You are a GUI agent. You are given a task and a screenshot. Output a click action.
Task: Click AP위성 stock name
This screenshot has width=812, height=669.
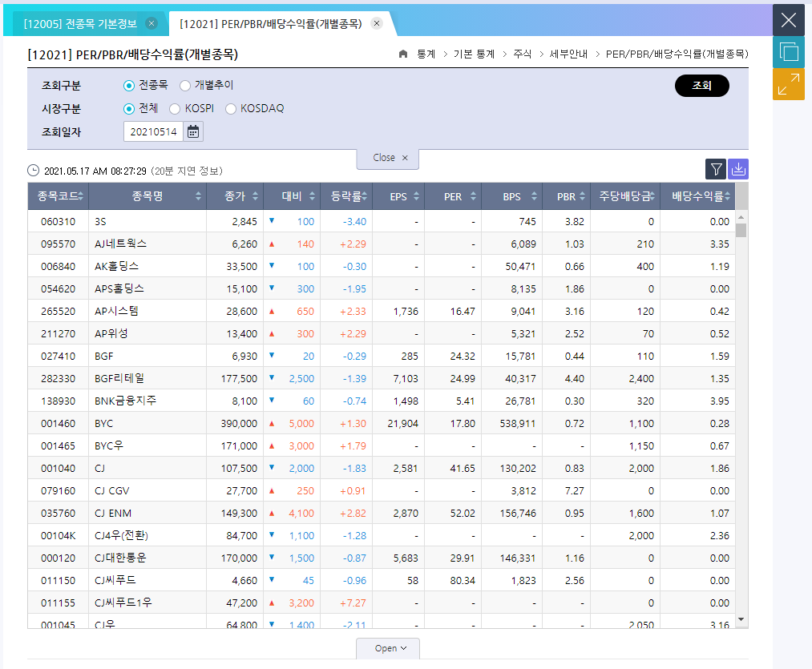(x=111, y=333)
